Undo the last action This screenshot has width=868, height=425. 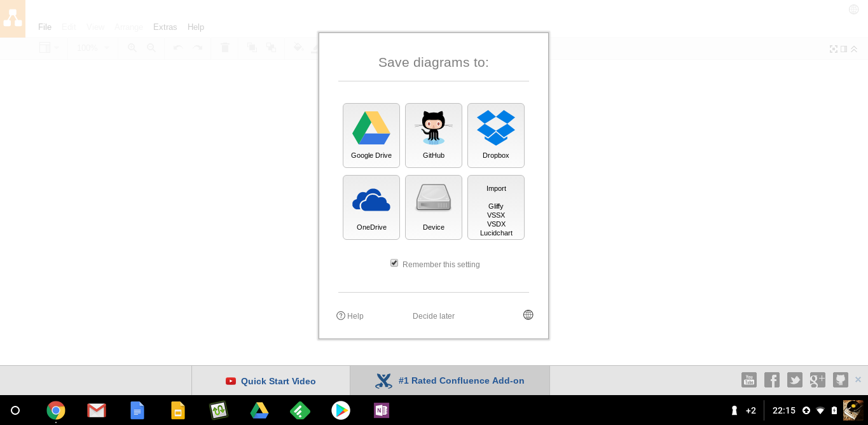(x=177, y=48)
